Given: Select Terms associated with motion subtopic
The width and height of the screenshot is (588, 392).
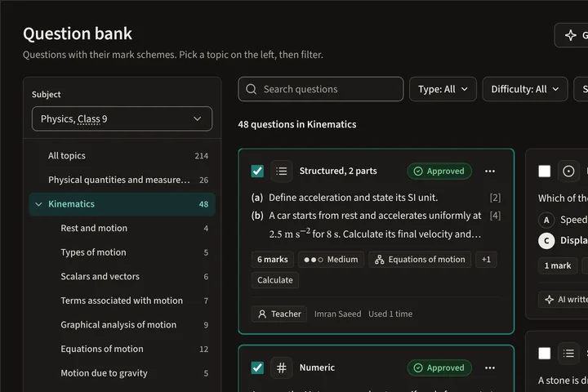Looking at the screenshot, I should [122, 301].
